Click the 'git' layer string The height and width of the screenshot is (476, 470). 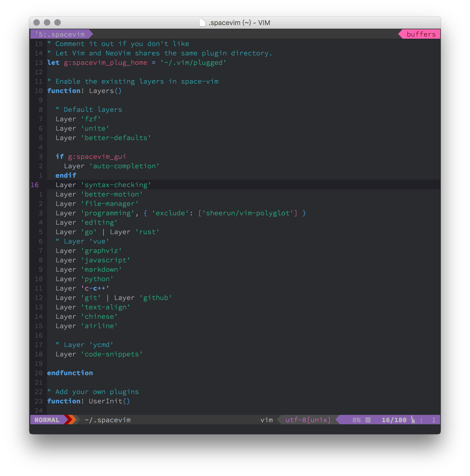pyautogui.click(x=91, y=298)
